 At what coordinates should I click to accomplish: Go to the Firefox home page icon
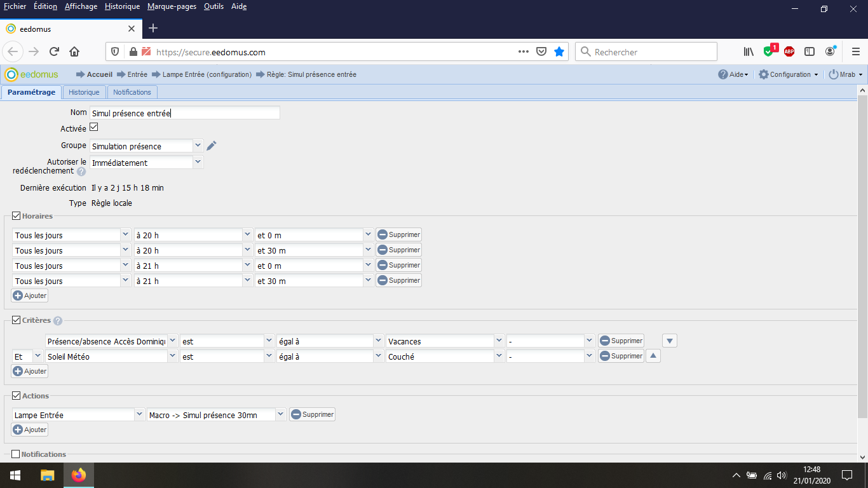(x=74, y=52)
